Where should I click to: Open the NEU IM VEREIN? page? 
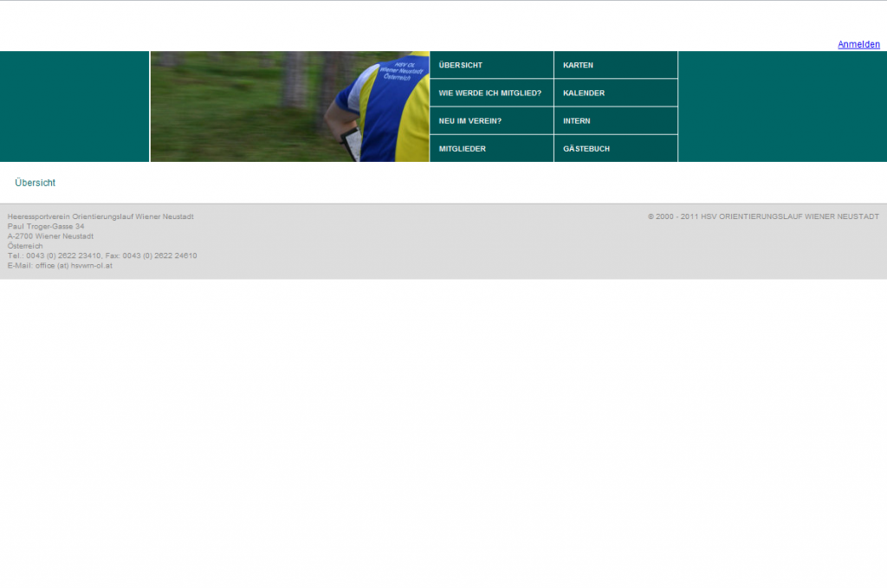click(470, 121)
